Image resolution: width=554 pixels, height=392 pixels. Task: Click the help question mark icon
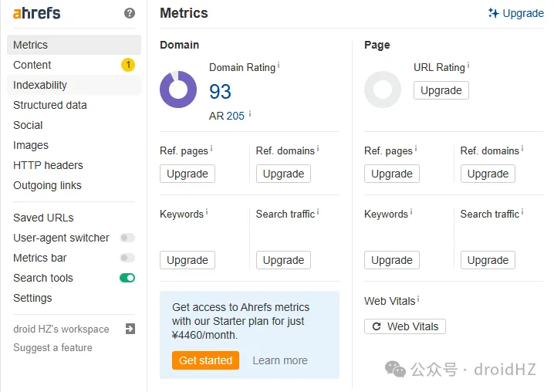pos(130,13)
